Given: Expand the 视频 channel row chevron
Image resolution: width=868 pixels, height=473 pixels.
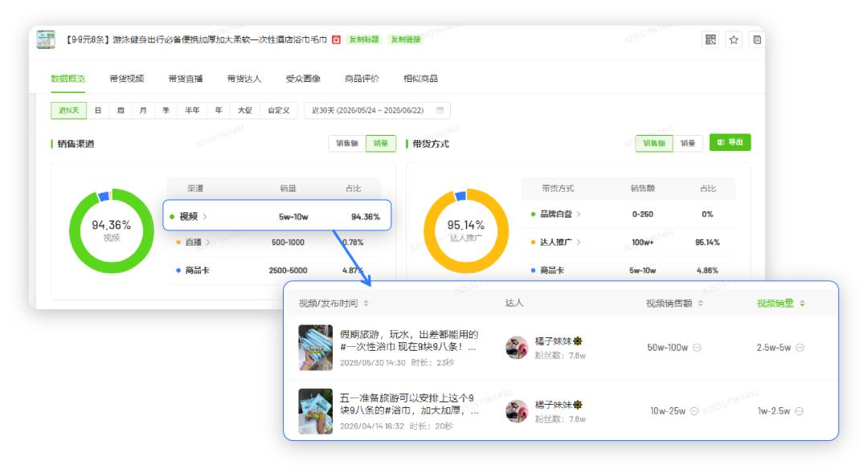Looking at the screenshot, I should coord(205,216).
